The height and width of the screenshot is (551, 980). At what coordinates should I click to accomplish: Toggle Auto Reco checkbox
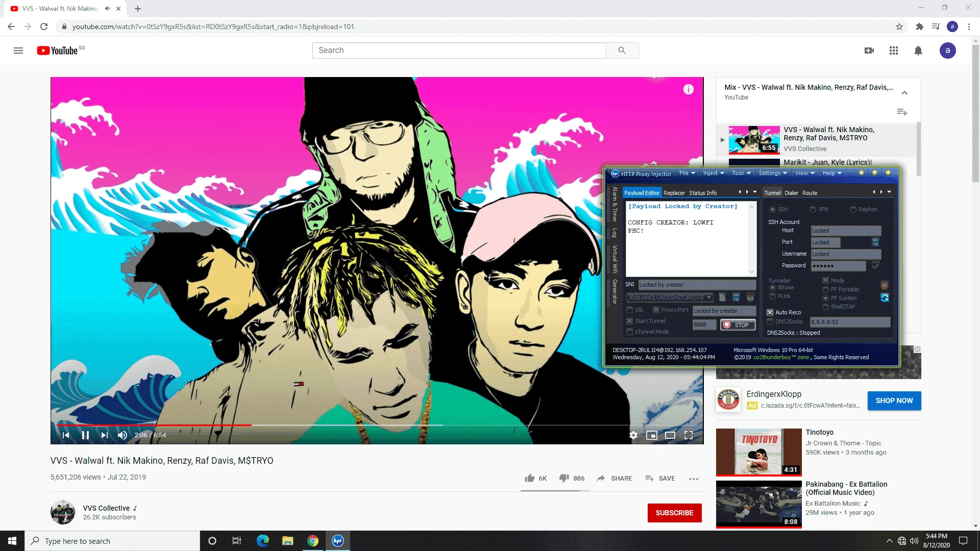pyautogui.click(x=770, y=312)
